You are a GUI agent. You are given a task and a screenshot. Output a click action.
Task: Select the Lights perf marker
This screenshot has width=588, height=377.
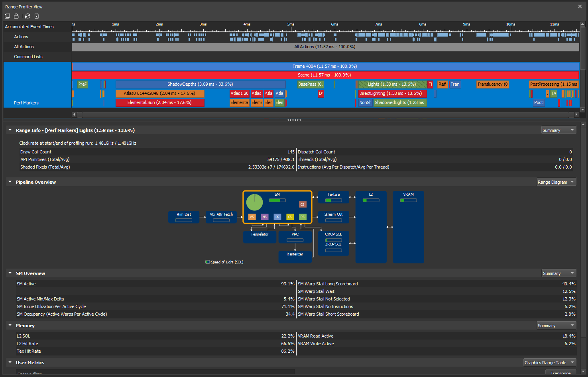392,84
